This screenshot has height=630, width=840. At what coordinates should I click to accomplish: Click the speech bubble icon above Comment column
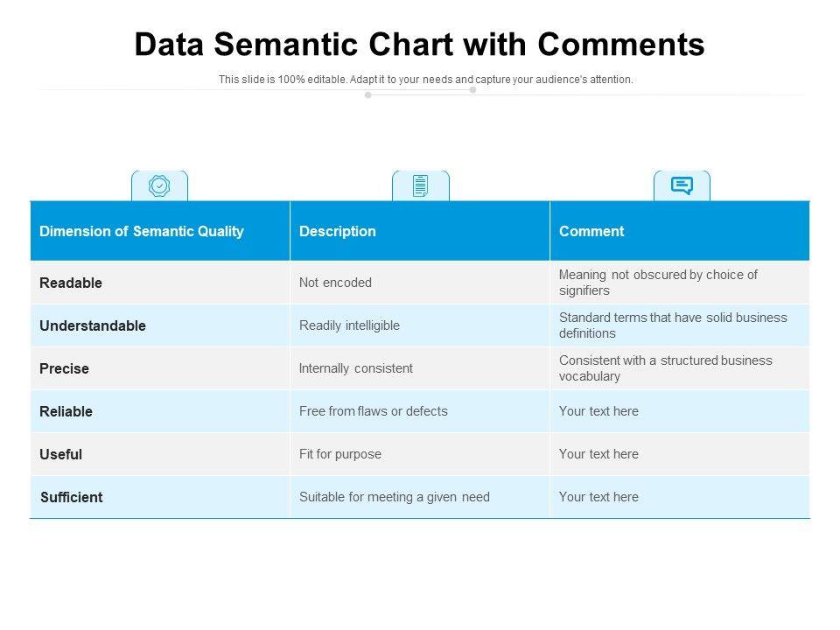pos(682,185)
